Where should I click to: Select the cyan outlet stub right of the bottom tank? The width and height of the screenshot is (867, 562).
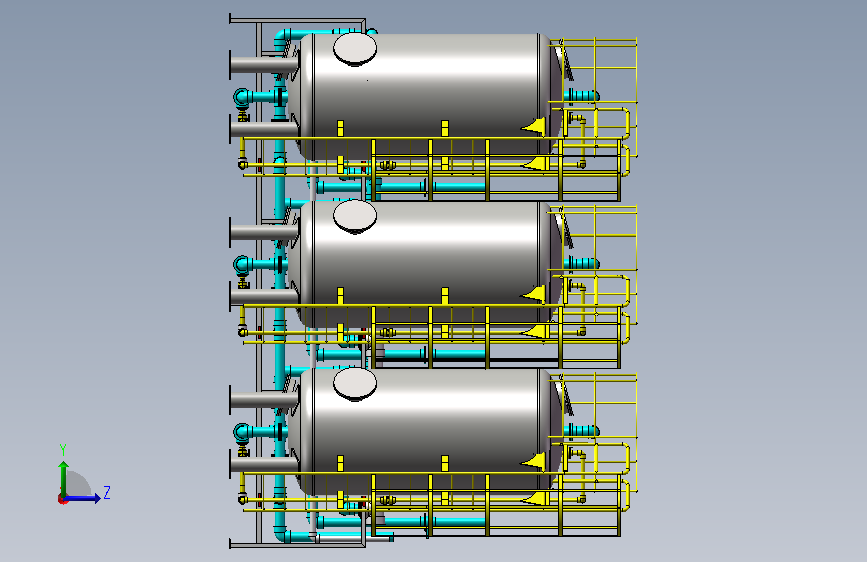pos(581,430)
